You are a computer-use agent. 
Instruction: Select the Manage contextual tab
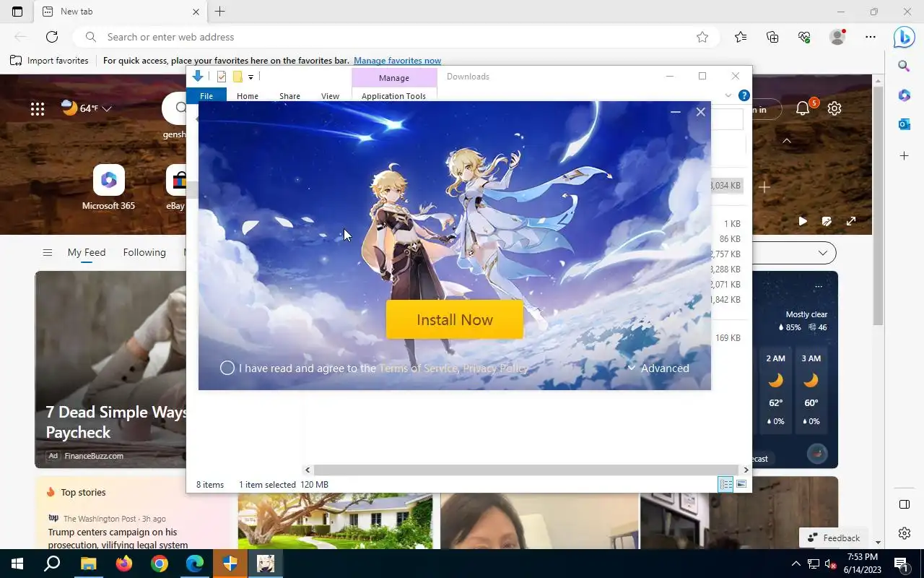click(x=394, y=77)
